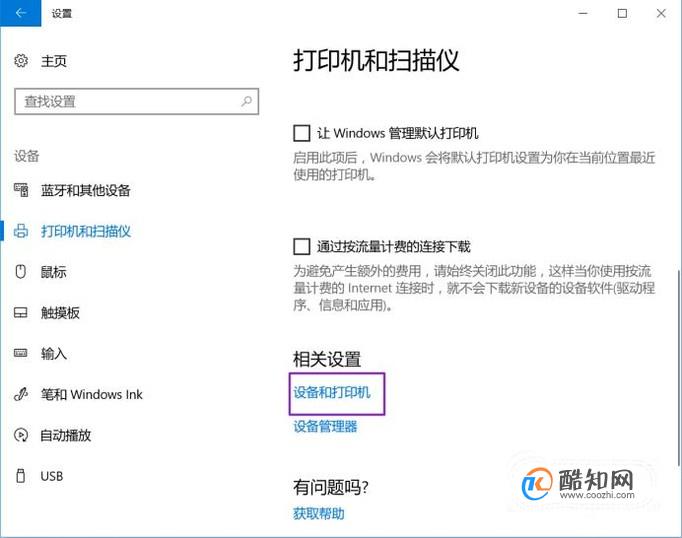Screen dimensions: 682x538
Task: Click the pen icon for Windows Ink
Action: (21, 394)
